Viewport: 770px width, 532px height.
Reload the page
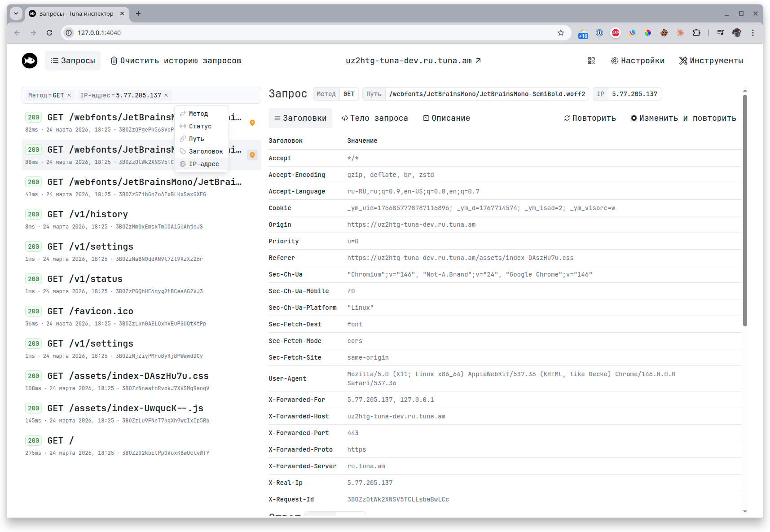pos(49,33)
